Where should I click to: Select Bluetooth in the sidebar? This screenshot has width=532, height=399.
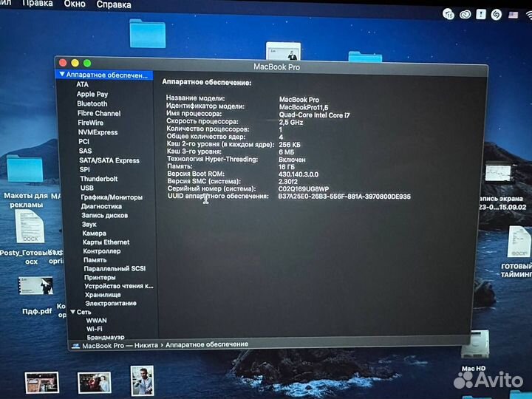point(92,103)
